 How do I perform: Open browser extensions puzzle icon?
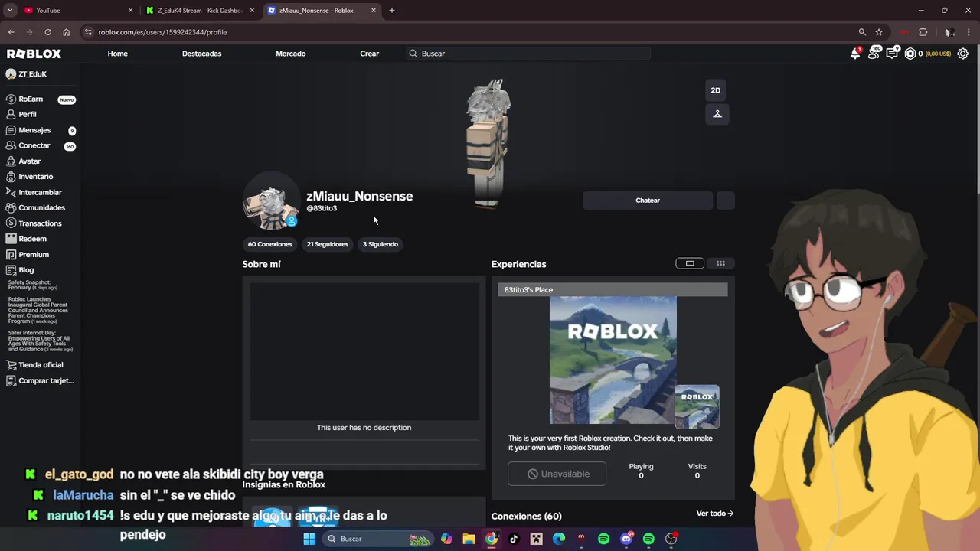click(x=923, y=32)
